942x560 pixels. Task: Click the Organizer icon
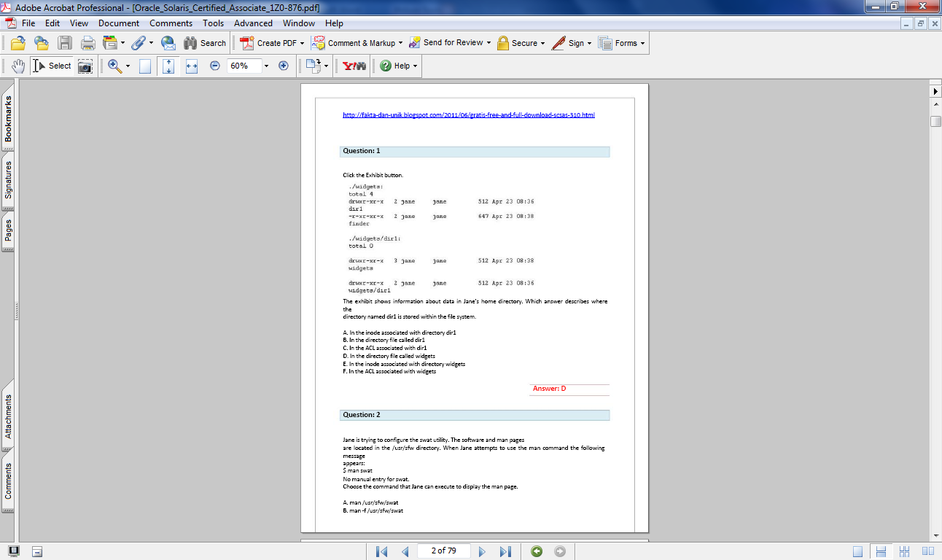click(x=110, y=43)
